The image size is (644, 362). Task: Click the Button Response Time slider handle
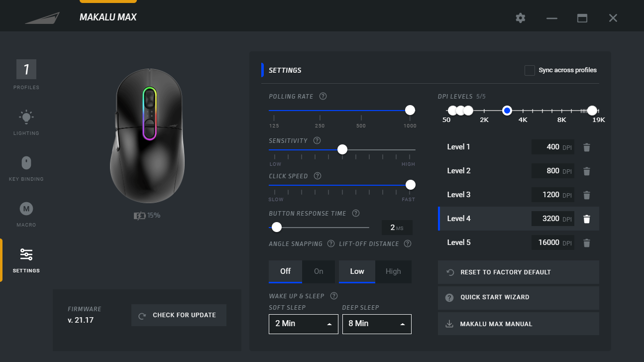coord(277,228)
